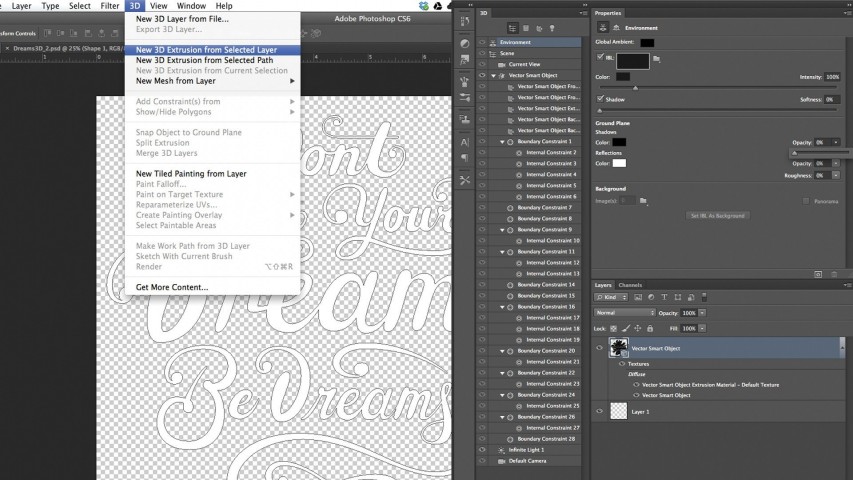Open New Mesh from Layer submenu
This screenshot has width=853, height=480.
[213, 81]
